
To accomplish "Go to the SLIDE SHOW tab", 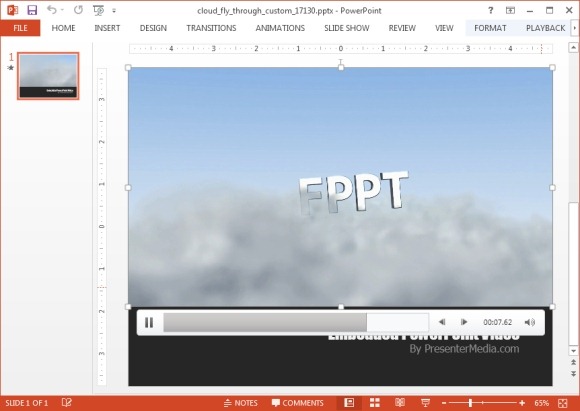I will coord(347,28).
